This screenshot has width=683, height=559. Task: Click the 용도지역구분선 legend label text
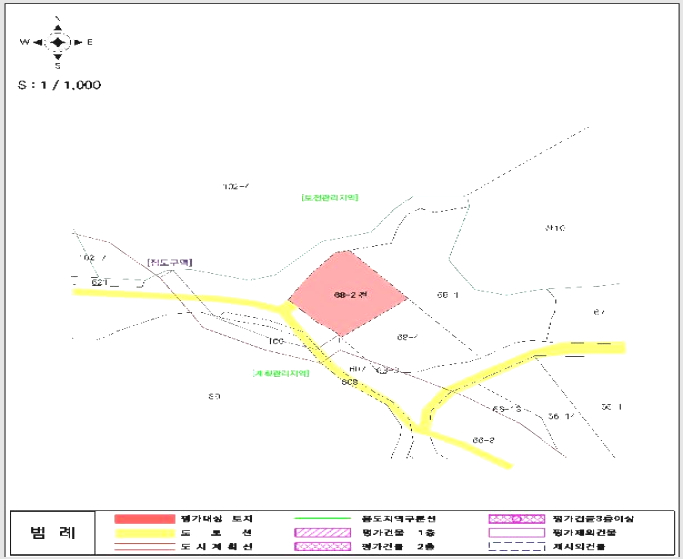tap(399, 519)
